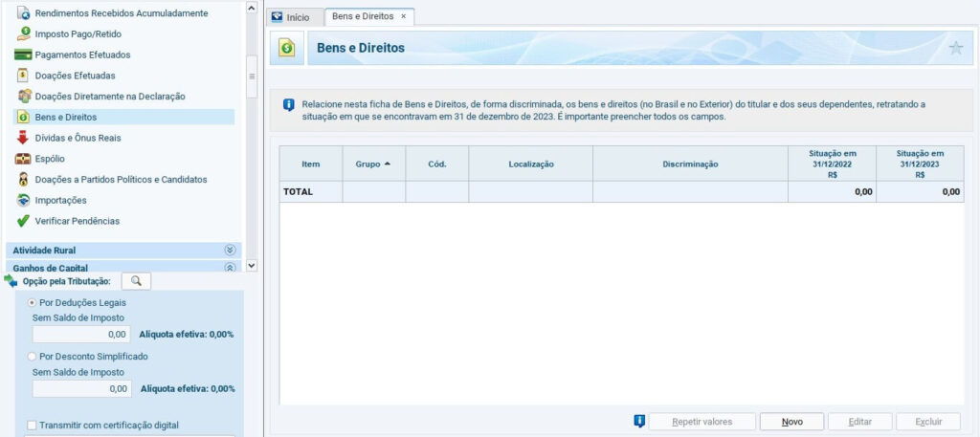Expand the Atividade Rural section
The image size is (980, 437).
[229, 250]
